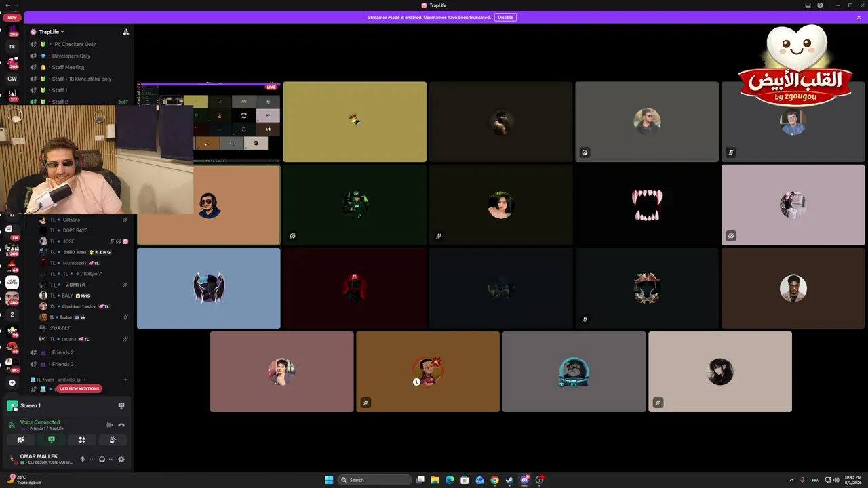The height and width of the screenshot is (488, 868).
Task: Open File Explorer from the taskbar
Action: point(435,480)
